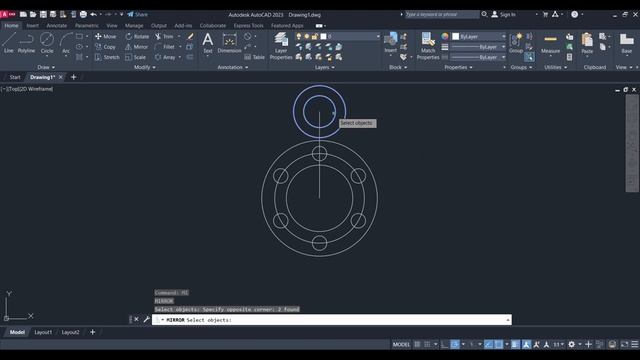The height and width of the screenshot is (360, 640).
Task: Click the Erase tool icon
Action: click(190, 36)
